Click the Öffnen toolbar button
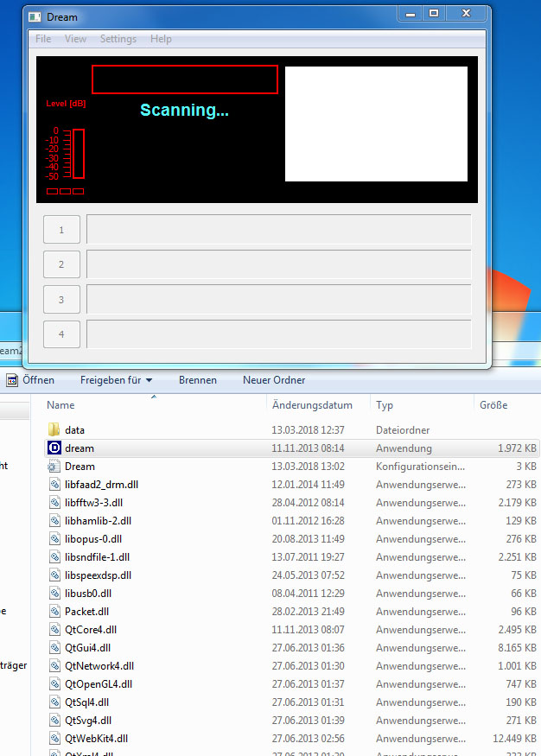Screen dimensions: 541x756 pos(31,380)
